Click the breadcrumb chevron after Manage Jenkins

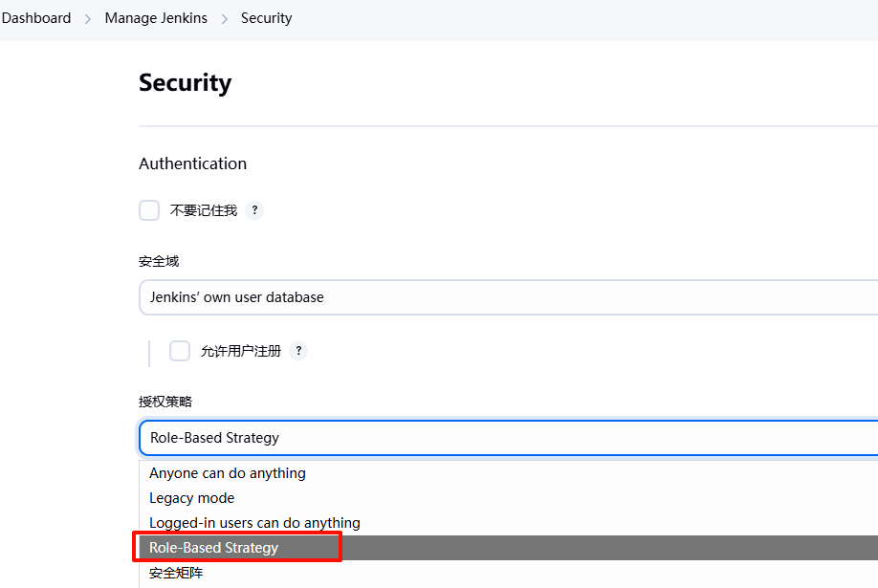pos(225,18)
